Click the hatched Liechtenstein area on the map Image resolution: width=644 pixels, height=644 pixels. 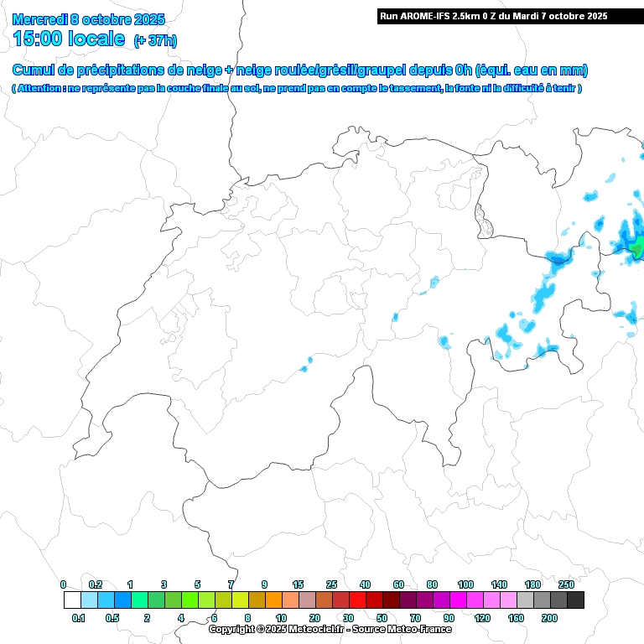point(484,220)
